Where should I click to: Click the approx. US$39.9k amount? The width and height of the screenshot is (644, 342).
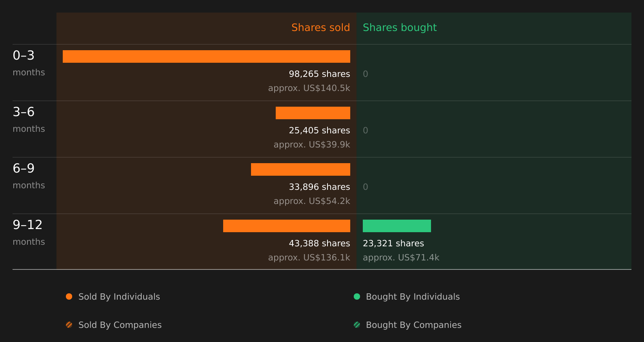pos(312,145)
